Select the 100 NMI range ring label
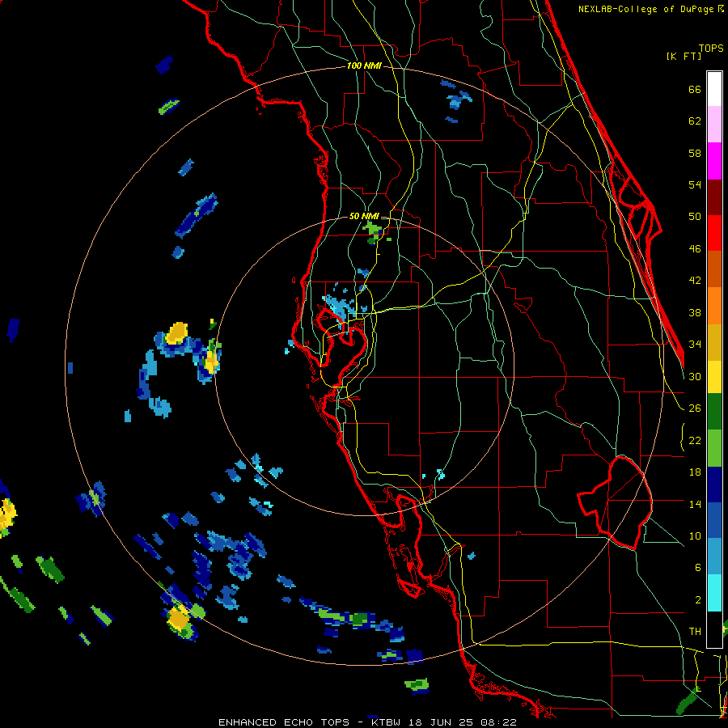728x728 pixels. [x=364, y=66]
